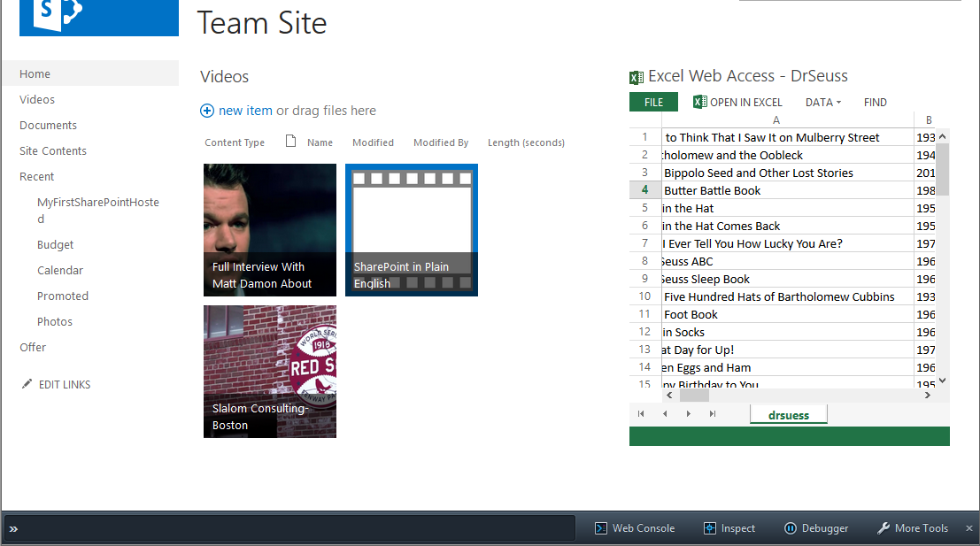Click the plus icon beside new item
The width and height of the screenshot is (980, 546).
[x=207, y=111]
